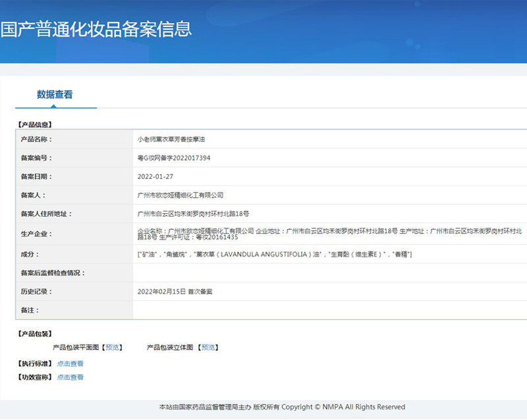Click the 成分 ingredients list value
Viewport: 527px width, 420px height.
[x=275, y=254]
